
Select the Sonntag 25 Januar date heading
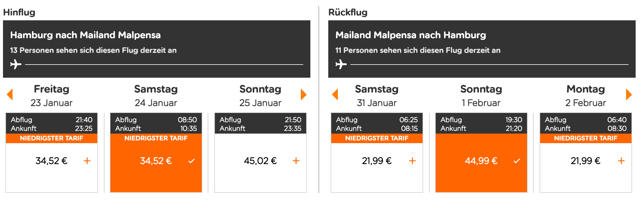260,96
